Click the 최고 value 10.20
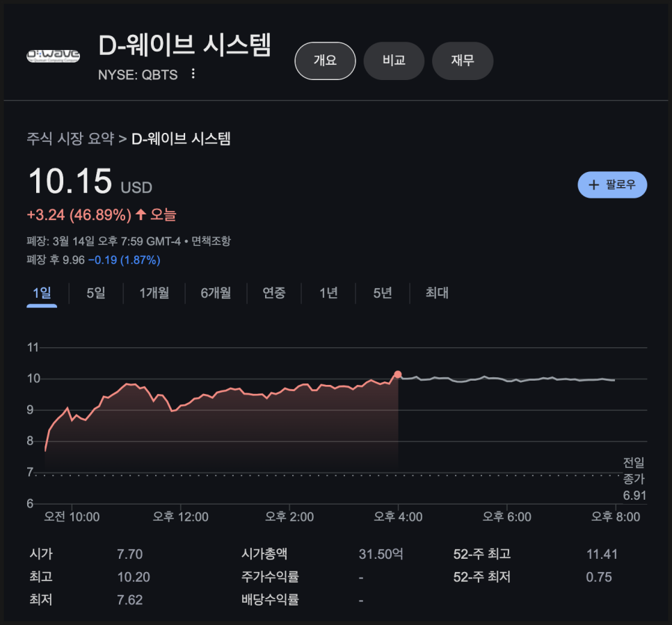 point(134,578)
